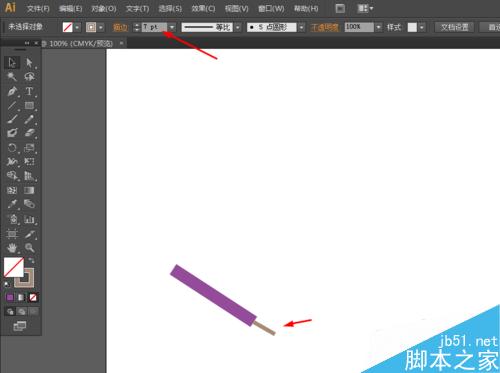
Task: Select the Gradient tool
Action: [29, 190]
